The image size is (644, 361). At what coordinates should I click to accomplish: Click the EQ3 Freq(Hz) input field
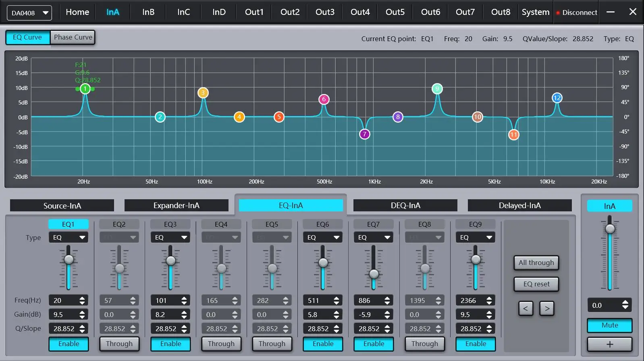point(165,300)
